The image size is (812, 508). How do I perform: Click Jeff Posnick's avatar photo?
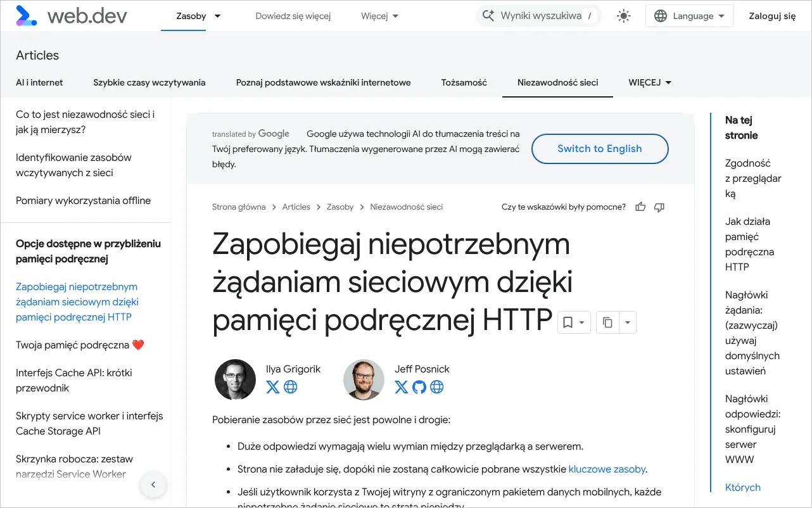(364, 379)
